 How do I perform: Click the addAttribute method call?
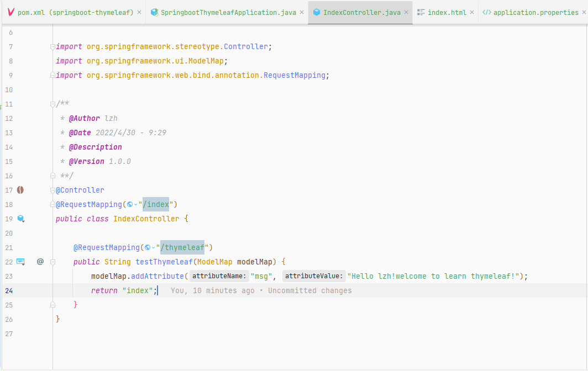click(x=157, y=276)
